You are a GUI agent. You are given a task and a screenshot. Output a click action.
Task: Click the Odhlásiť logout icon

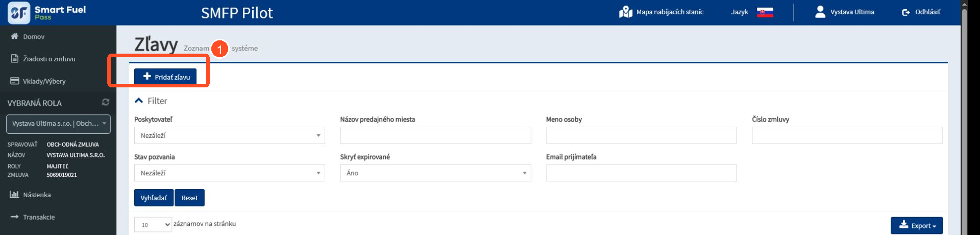tap(905, 12)
